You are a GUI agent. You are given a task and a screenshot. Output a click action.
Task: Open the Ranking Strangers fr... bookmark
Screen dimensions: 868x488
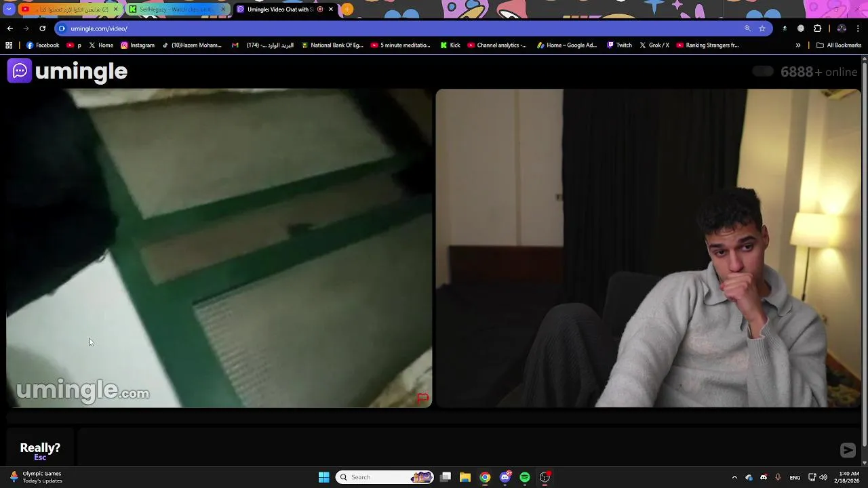point(707,45)
